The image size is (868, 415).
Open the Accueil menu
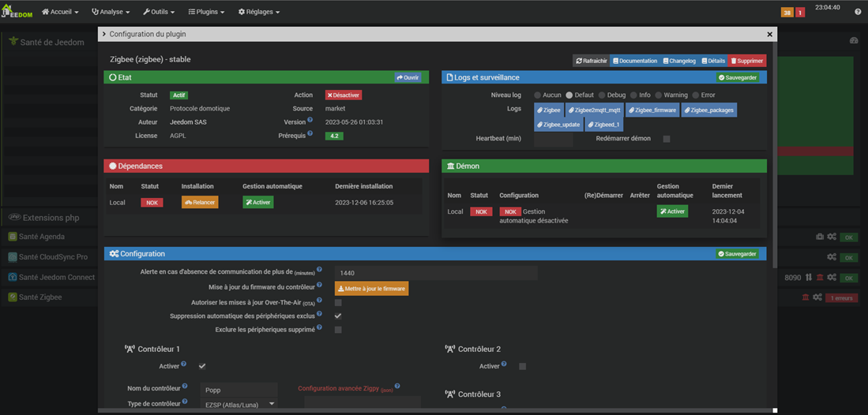click(60, 12)
